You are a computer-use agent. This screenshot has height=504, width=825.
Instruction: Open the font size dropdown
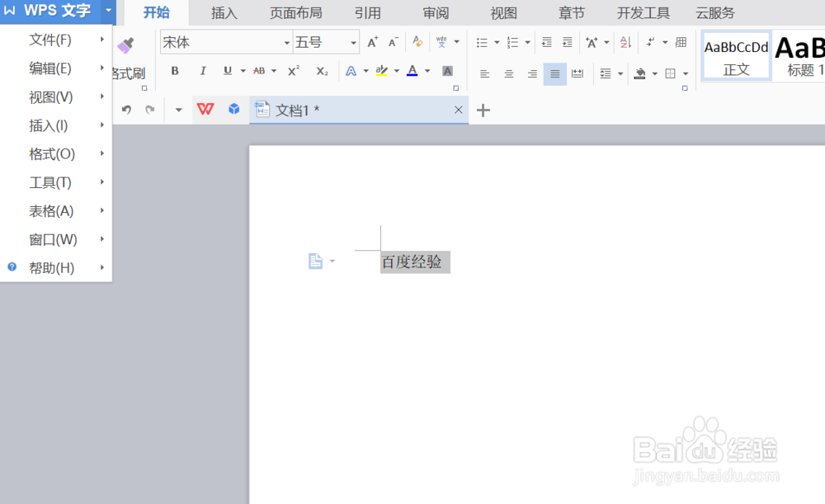click(x=353, y=43)
